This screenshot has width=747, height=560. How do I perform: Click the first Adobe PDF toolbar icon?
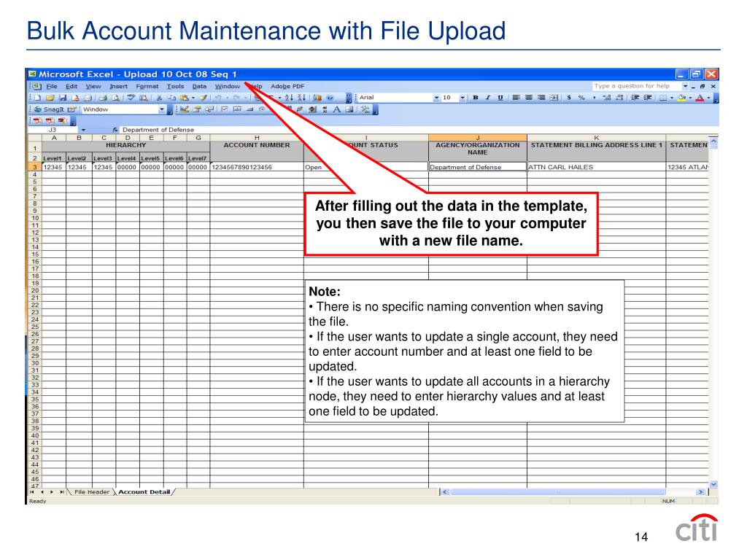pos(38,121)
